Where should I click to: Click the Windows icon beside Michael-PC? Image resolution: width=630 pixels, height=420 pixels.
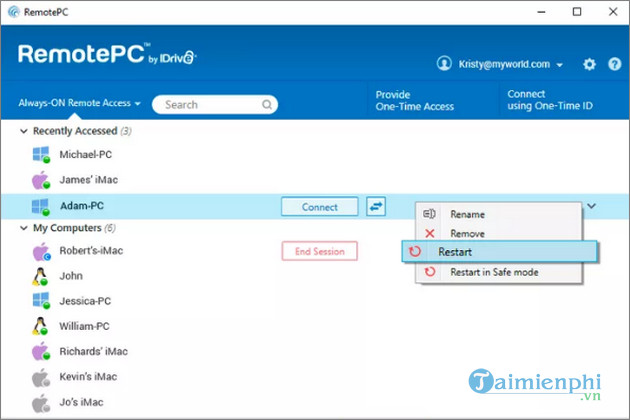(x=41, y=155)
